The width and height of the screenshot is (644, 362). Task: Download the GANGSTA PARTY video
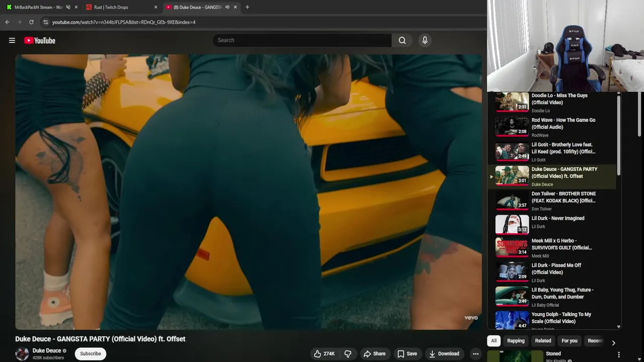[x=444, y=353]
